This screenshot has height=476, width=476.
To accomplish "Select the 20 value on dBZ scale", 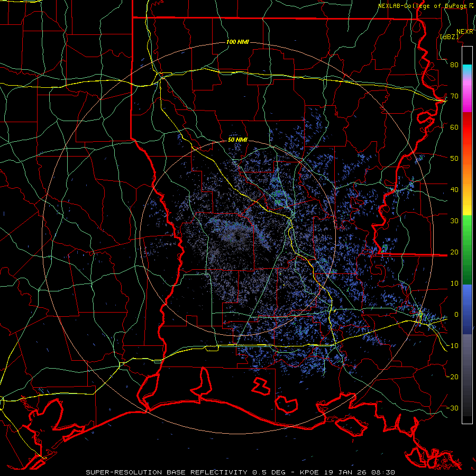I will click(x=454, y=252).
